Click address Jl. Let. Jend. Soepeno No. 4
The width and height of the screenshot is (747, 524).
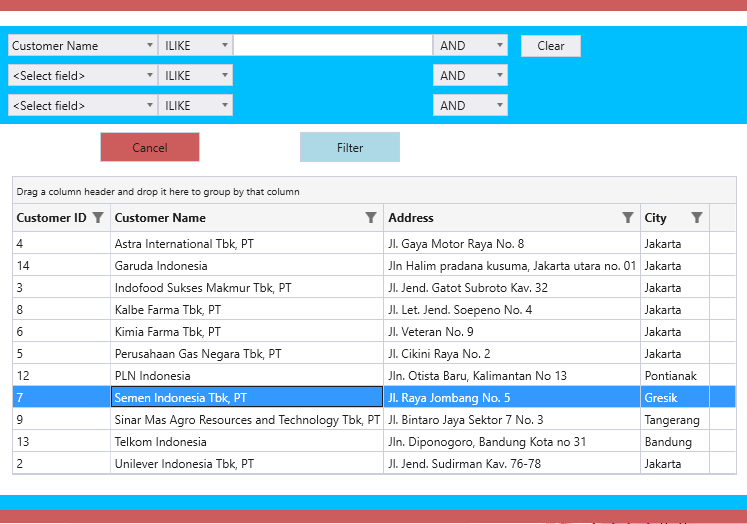512,309
